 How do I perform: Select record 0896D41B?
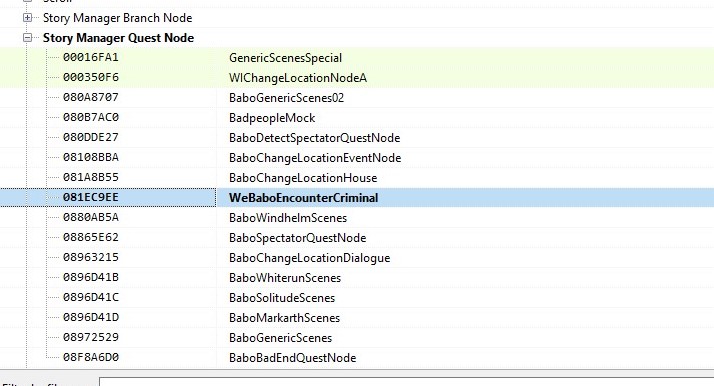pyautogui.click(x=91, y=278)
